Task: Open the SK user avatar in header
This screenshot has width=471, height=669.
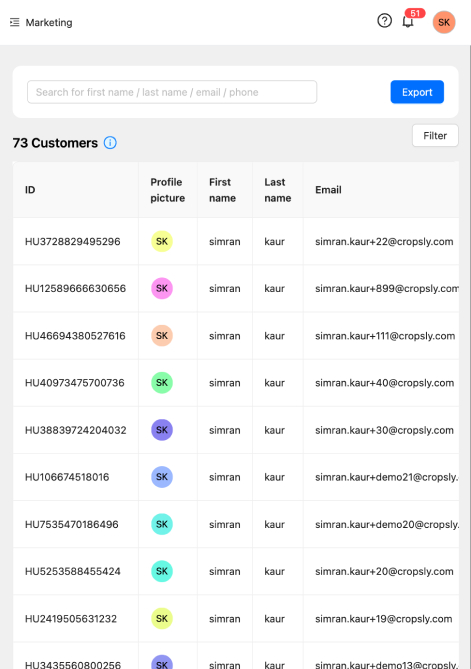Action: point(444,22)
